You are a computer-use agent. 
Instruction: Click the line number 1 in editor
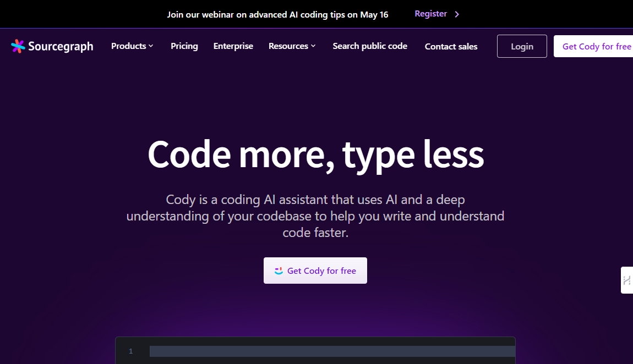point(130,351)
